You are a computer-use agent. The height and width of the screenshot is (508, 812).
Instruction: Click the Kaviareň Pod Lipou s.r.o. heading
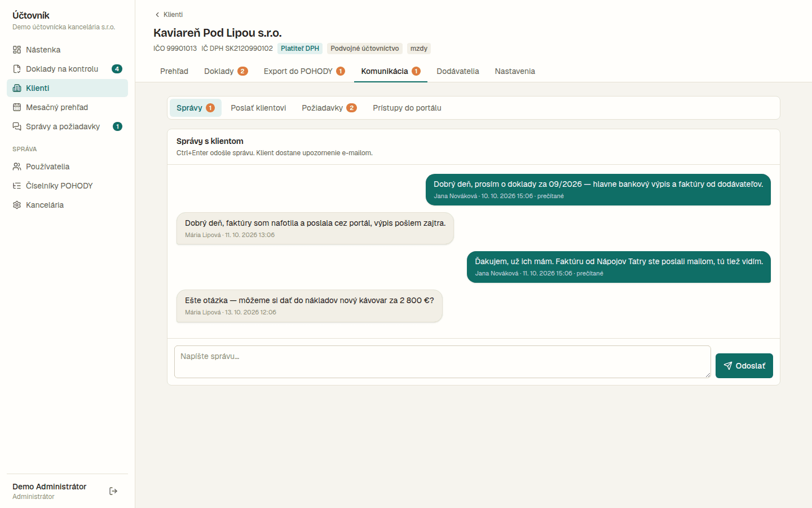218,33
